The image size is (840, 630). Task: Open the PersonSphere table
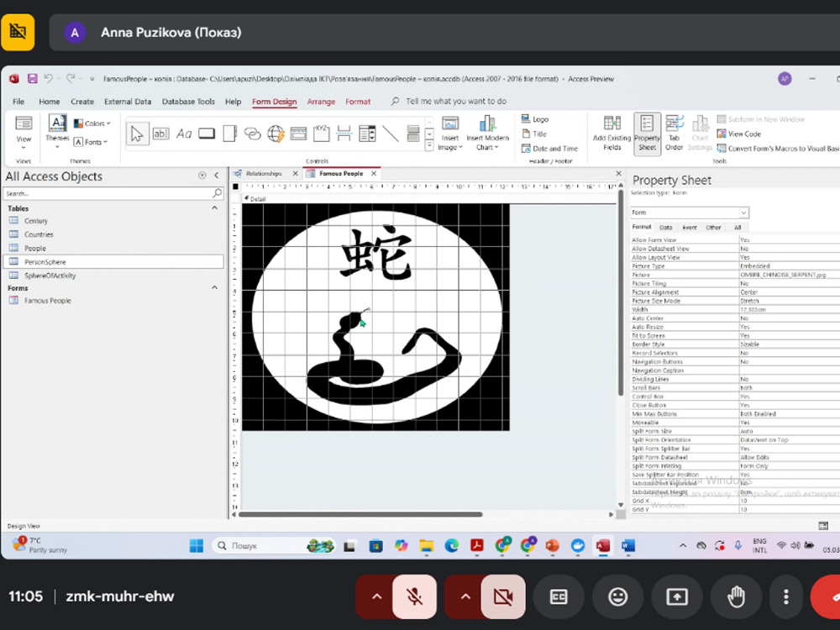45,262
